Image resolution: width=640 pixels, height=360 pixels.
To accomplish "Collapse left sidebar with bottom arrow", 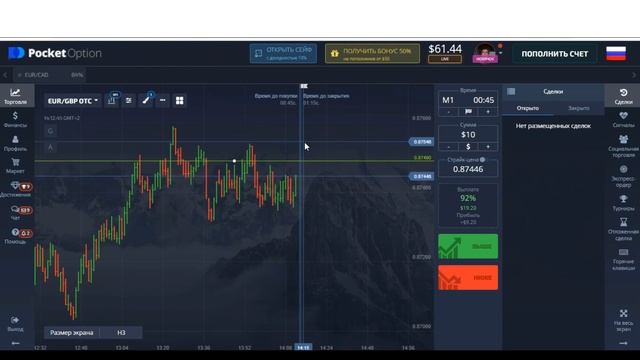I will pyautogui.click(x=15, y=343).
